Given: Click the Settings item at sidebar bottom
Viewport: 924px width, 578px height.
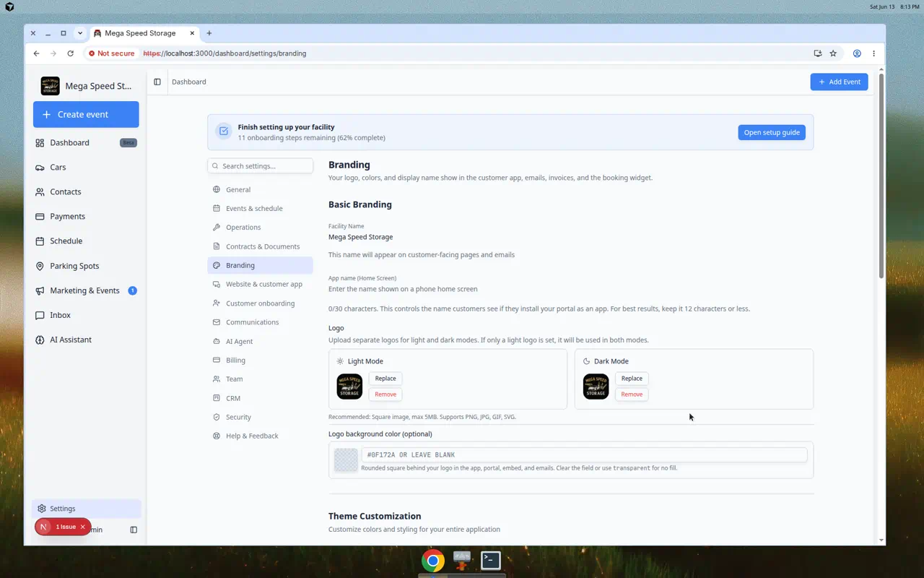Looking at the screenshot, I should tap(86, 509).
